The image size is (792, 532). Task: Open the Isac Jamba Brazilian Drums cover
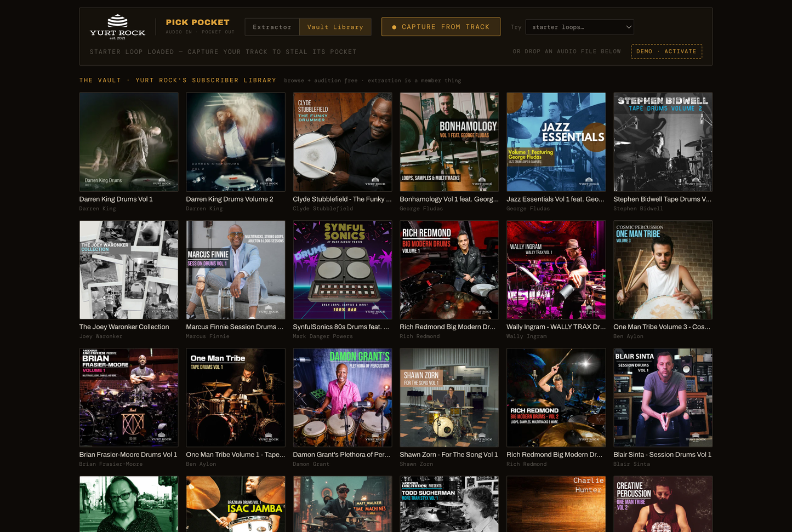[x=236, y=504]
